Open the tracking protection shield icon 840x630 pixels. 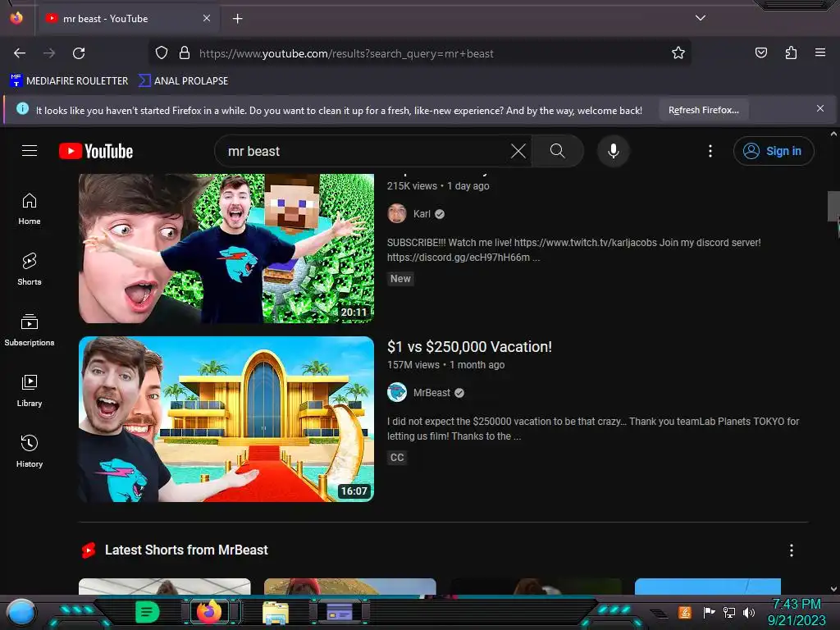pyautogui.click(x=162, y=53)
